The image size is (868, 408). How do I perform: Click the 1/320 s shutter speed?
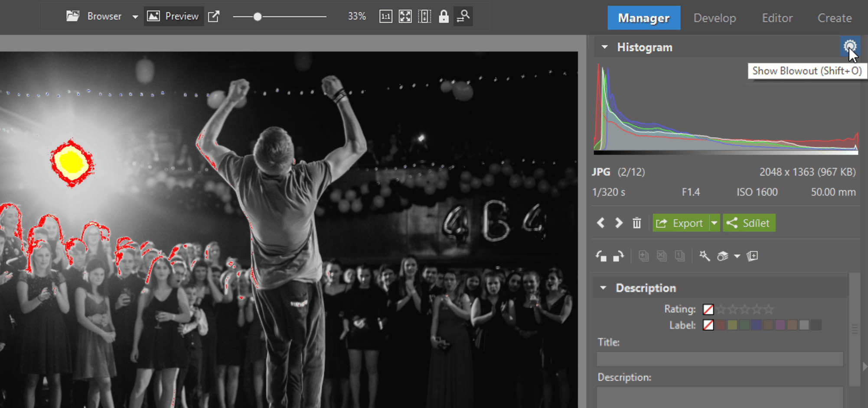[608, 192]
